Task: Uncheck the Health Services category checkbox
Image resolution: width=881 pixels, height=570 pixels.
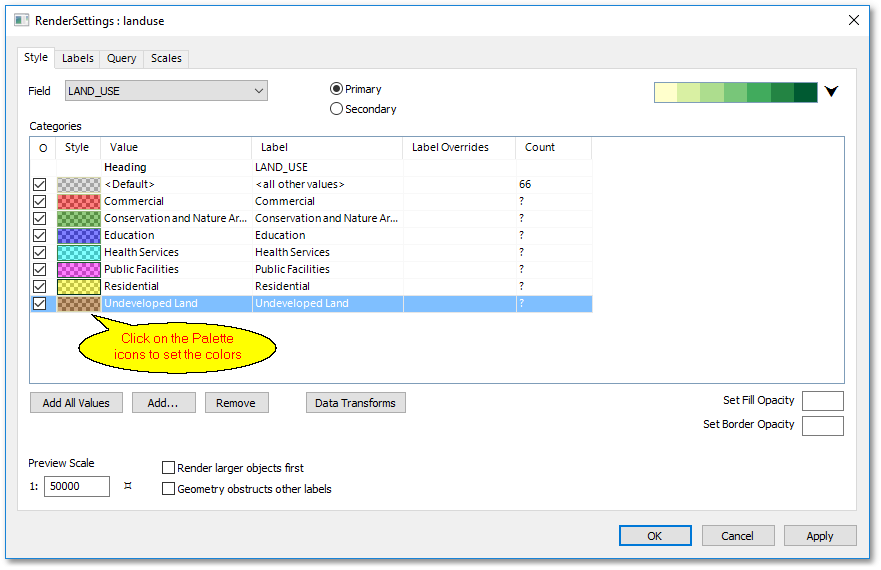Action: (39, 252)
